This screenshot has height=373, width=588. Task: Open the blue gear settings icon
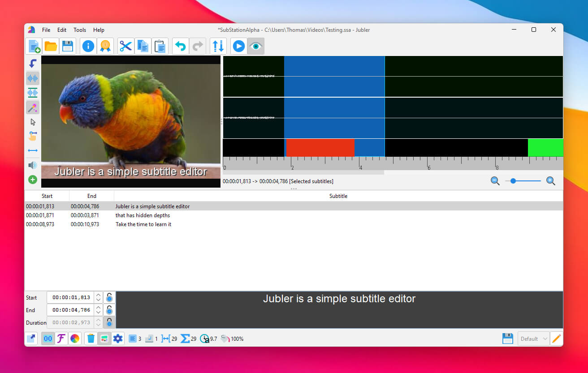point(118,339)
